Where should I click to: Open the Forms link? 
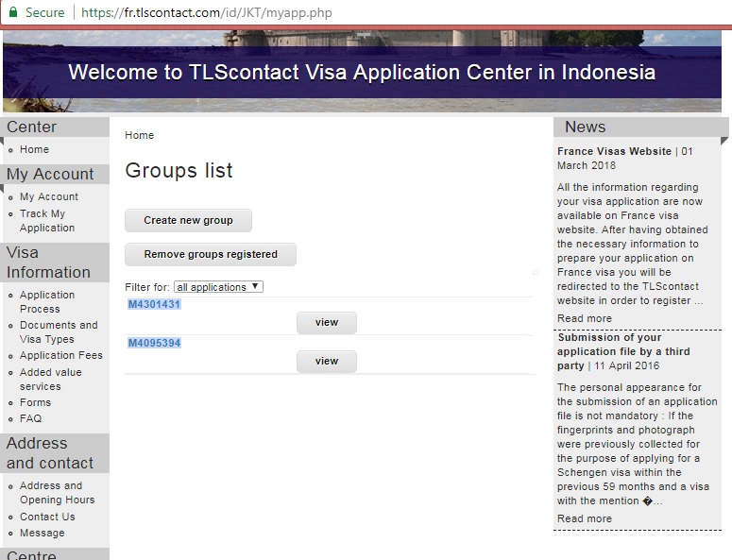[35, 402]
